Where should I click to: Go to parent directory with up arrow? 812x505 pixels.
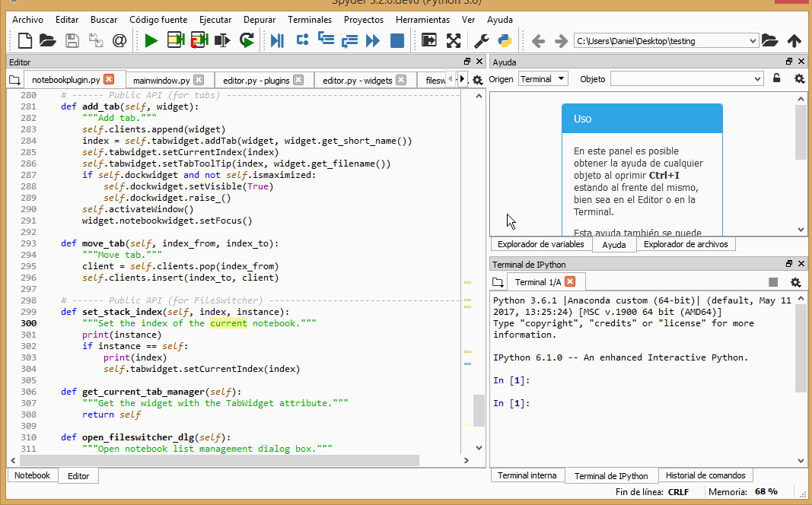[794, 40]
